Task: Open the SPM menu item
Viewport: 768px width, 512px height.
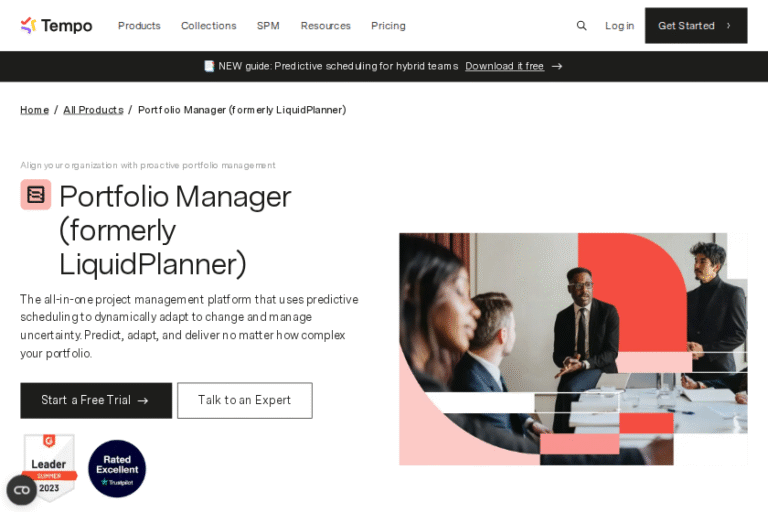Action: (268, 26)
